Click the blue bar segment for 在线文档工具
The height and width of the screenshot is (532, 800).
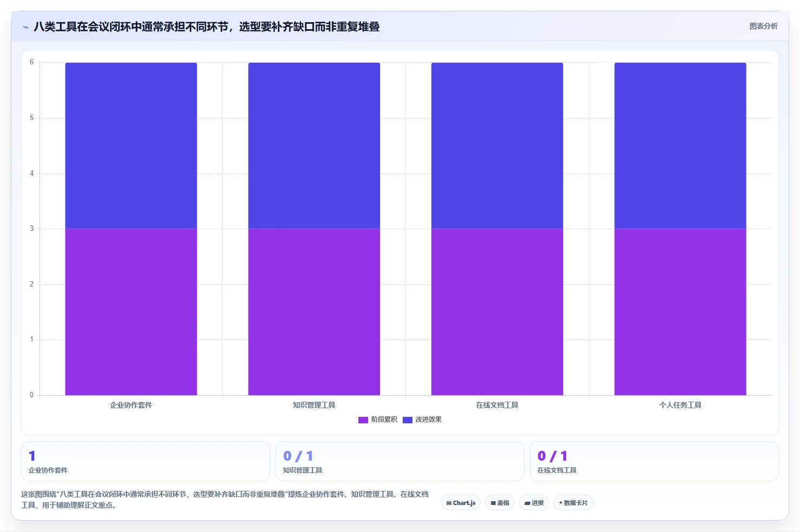click(x=497, y=145)
